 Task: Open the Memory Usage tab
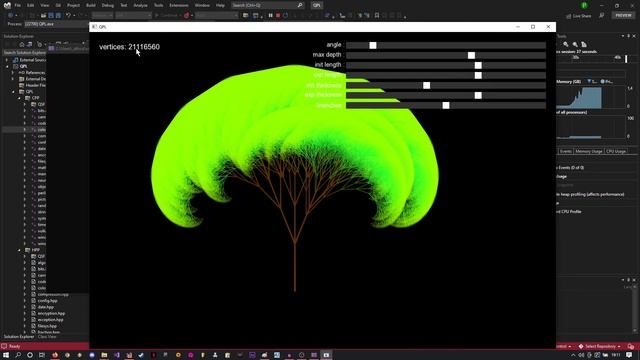pos(588,151)
